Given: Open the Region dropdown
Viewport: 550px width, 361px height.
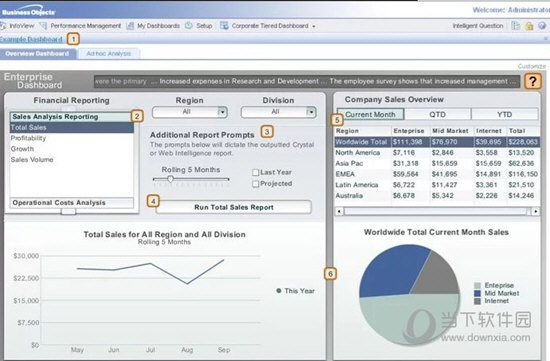Looking at the screenshot, I should pyautogui.click(x=190, y=112).
